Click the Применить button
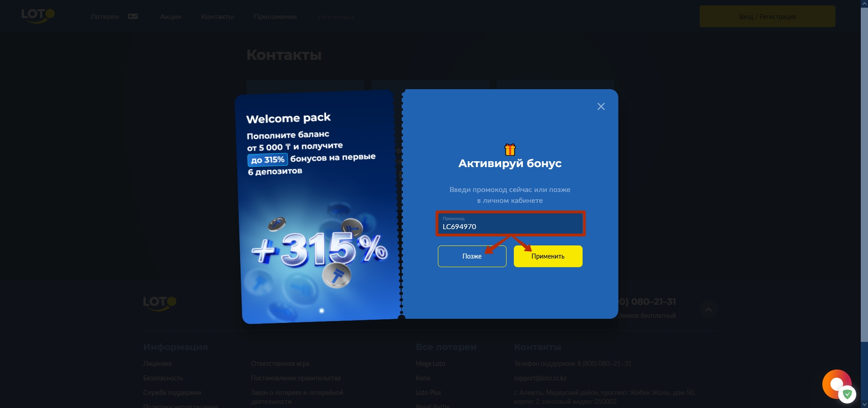868x408 pixels. [x=548, y=256]
